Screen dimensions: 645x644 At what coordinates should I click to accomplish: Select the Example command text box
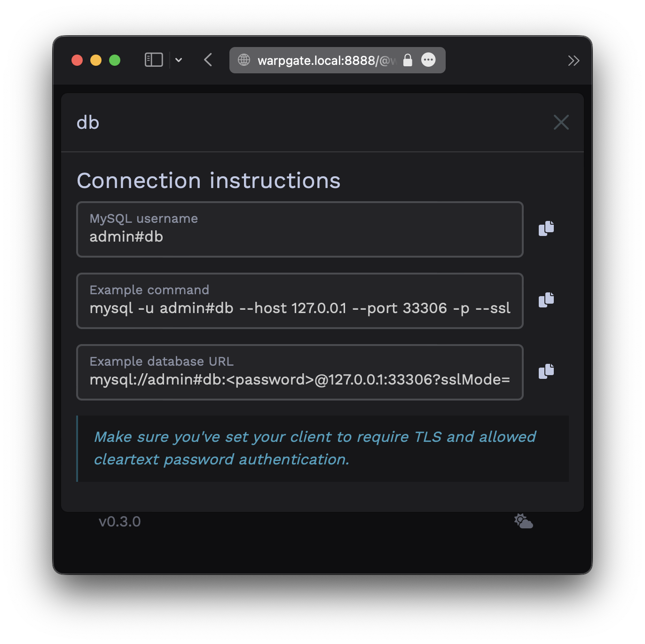point(299,300)
